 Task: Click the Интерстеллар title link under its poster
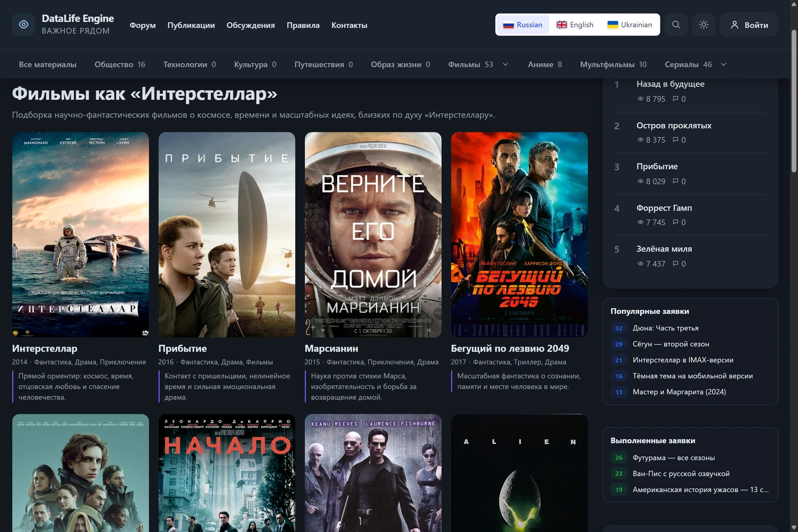point(44,349)
